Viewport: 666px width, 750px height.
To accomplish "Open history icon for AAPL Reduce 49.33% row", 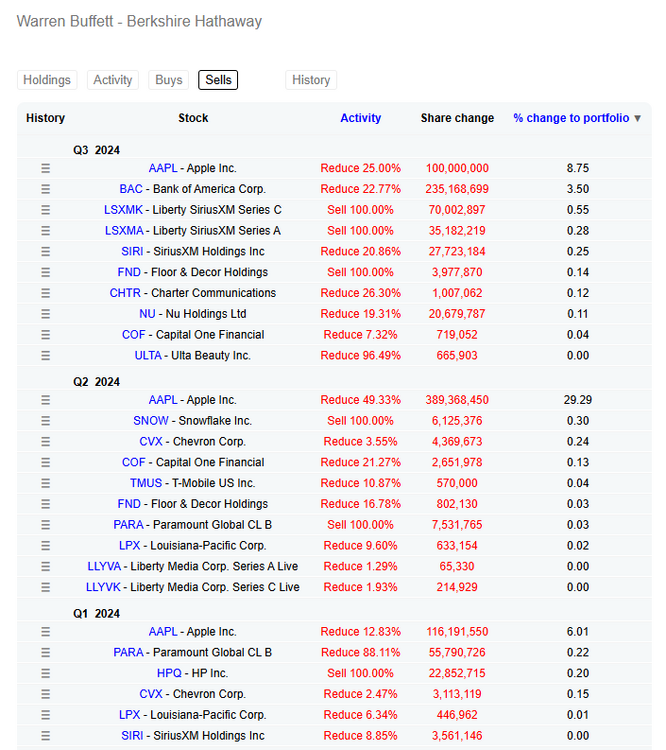I will [x=45, y=400].
